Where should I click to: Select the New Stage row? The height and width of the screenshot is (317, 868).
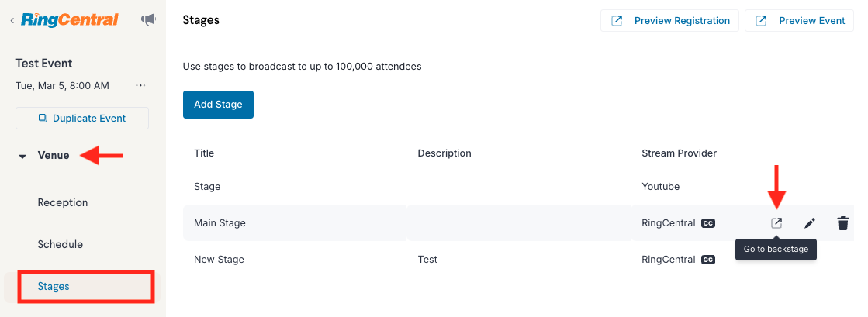518,259
